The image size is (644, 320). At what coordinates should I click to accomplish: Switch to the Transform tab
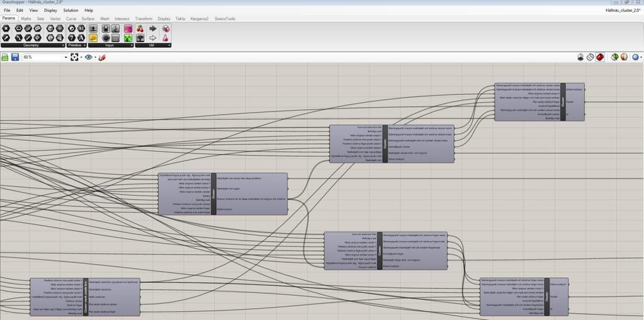tap(144, 19)
